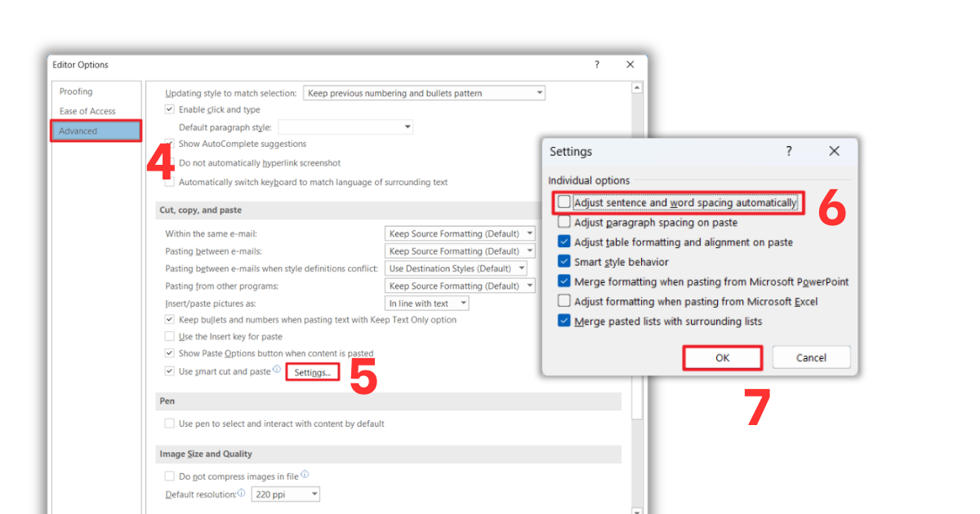Open Updating style to match selection dropdown

[x=424, y=93]
